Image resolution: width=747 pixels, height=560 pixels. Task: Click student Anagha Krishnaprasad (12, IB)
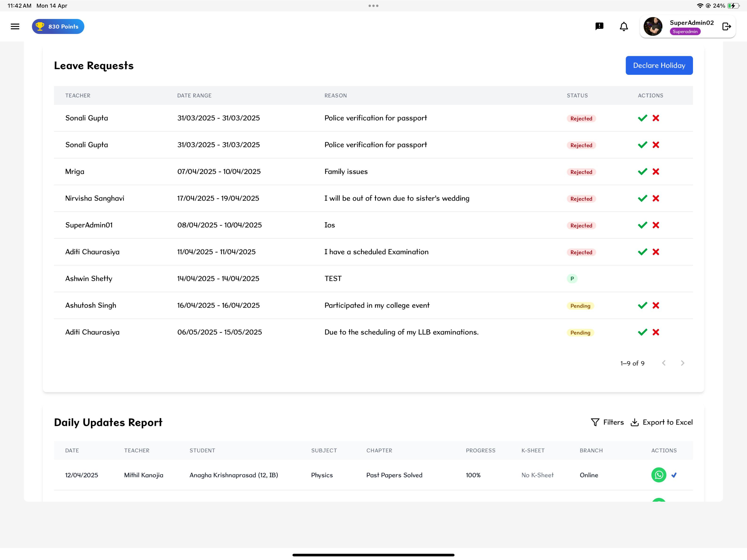tap(234, 475)
